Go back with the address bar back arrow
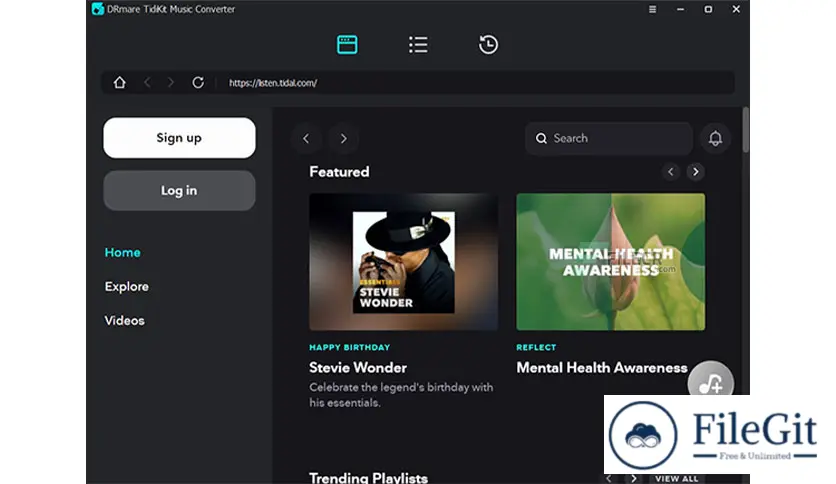 (147, 83)
